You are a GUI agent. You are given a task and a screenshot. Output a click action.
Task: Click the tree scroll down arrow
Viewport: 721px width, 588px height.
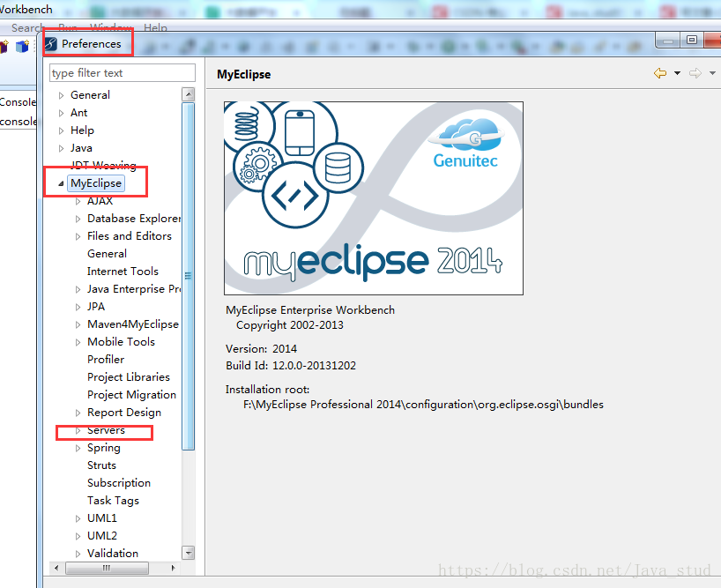pyautogui.click(x=188, y=553)
